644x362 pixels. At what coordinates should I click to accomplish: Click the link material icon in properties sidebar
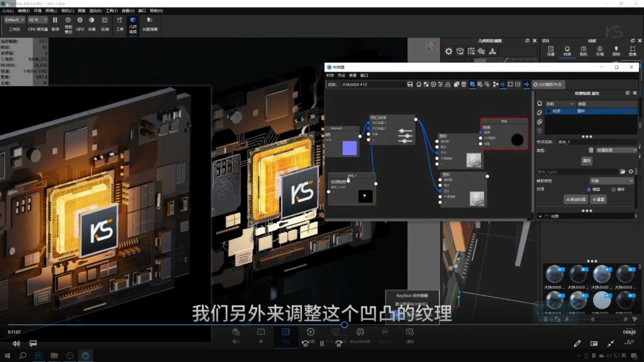click(540, 112)
